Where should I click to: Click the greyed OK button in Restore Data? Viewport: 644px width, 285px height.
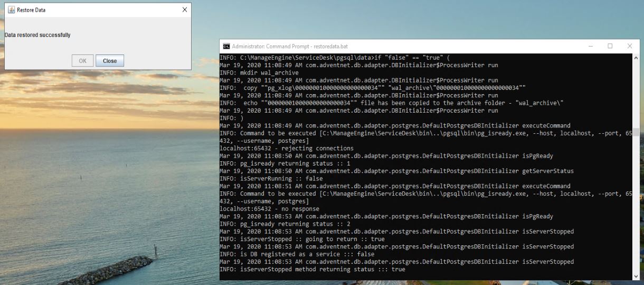coord(83,61)
